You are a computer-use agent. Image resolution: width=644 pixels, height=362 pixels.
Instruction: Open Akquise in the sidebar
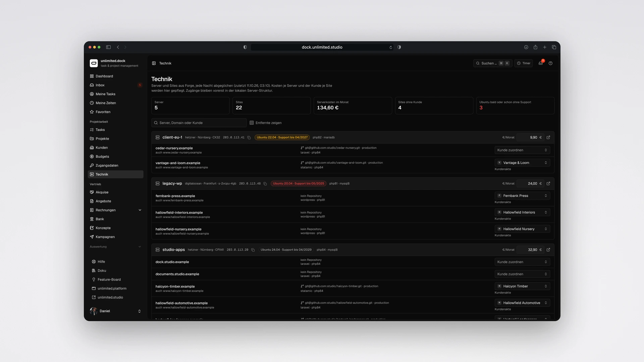coord(115,192)
